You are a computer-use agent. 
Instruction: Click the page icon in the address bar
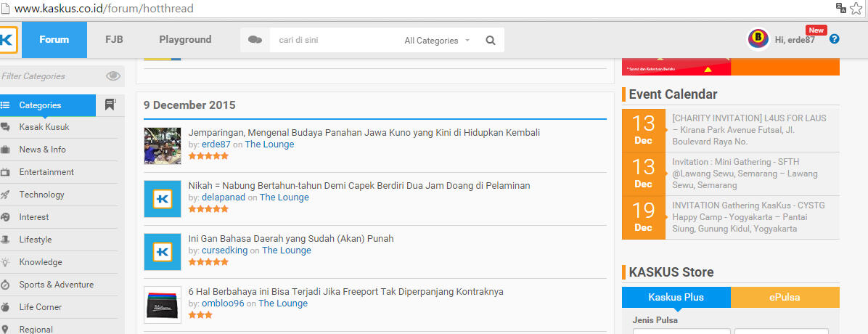point(4,8)
